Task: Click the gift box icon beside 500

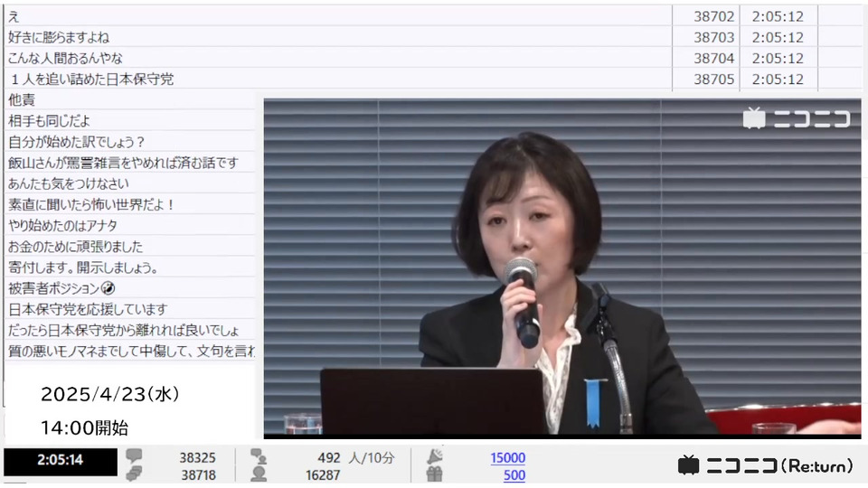Action: coord(435,474)
